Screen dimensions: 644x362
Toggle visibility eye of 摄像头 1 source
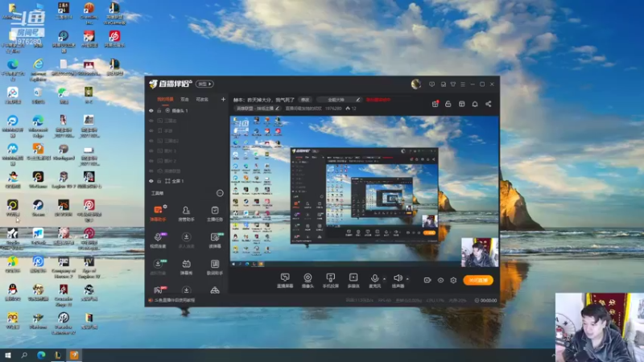151,111
